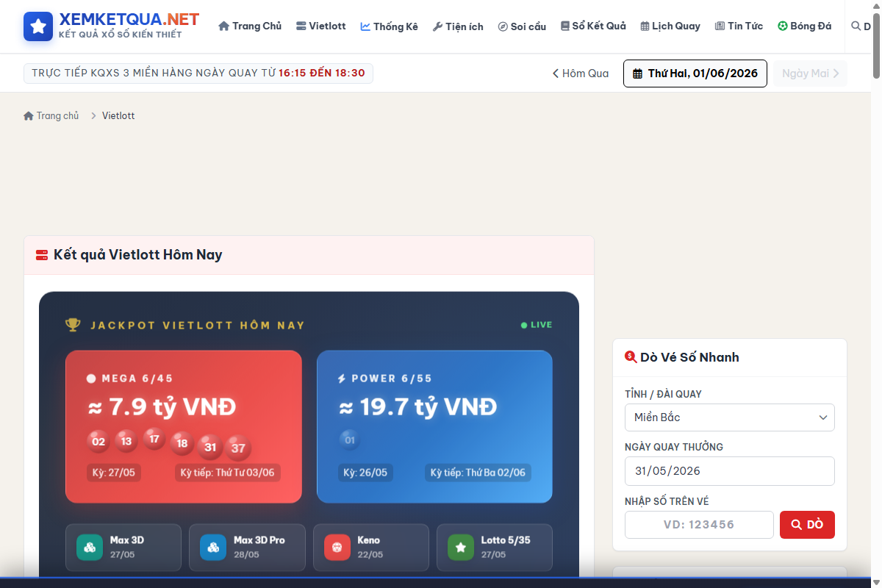This screenshot has height=588, width=882.
Task: Click the Keno red icon
Action: (337, 548)
